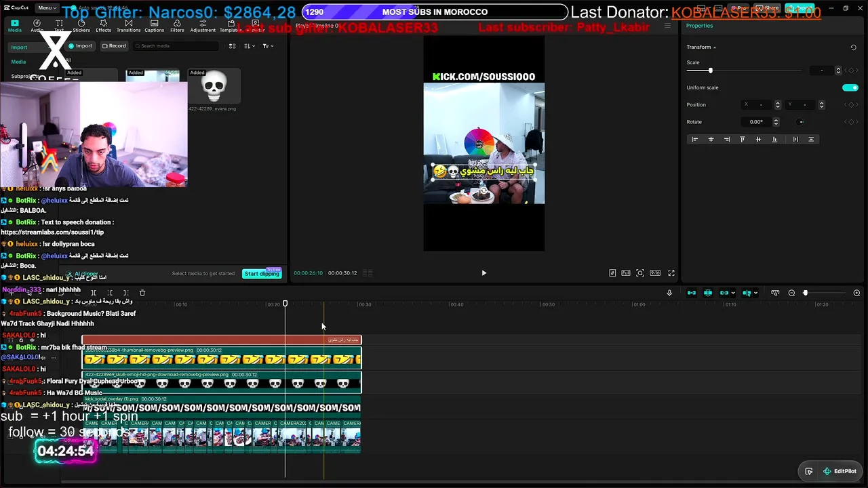Image resolution: width=868 pixels, height=488 pixels.
Task: Click the preview zoom-to-fit icon
Action: 640,273
